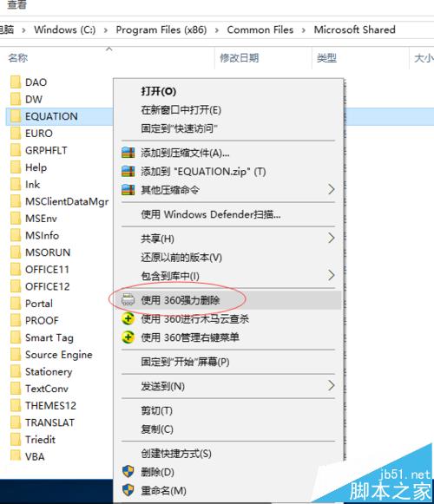This screenshot has width=434, height=504.
Task: Expand the 发送到(N) submenu arrow
Action: 332,385
